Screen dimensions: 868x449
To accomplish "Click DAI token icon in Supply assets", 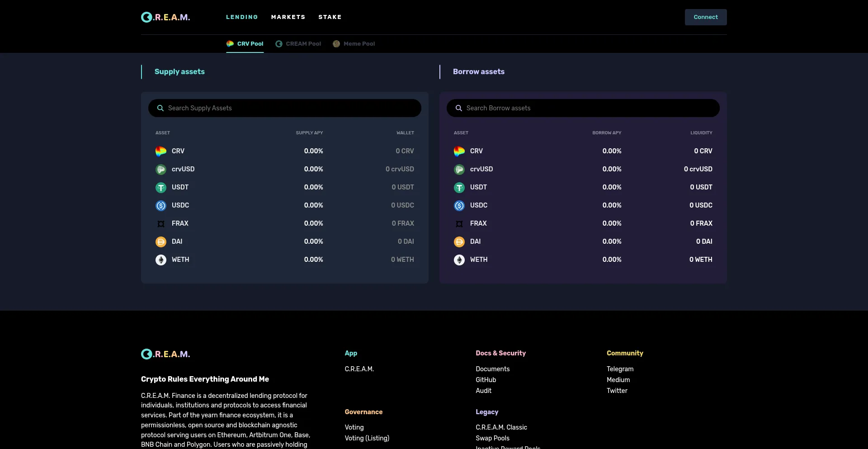I will pos(161,241).
